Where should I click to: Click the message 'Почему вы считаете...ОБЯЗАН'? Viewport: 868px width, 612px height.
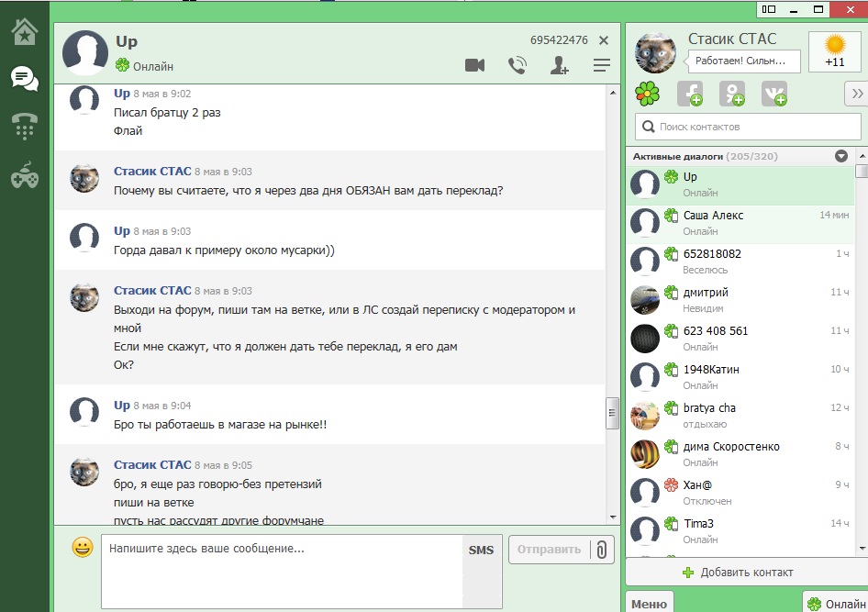308,190
